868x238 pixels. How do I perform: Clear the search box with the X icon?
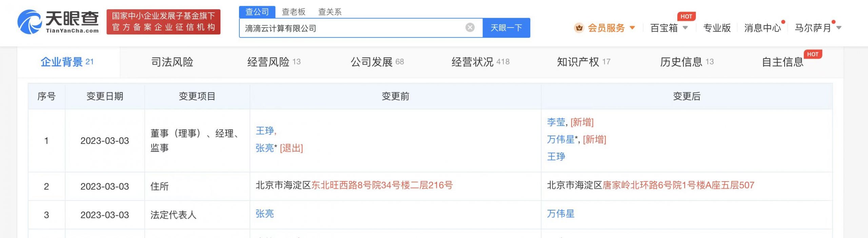470,28
